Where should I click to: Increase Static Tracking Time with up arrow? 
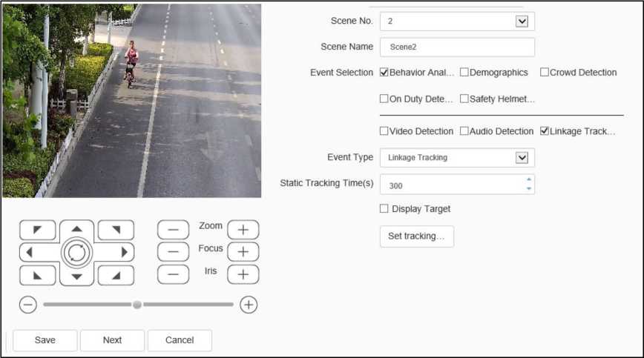(528, 179)
